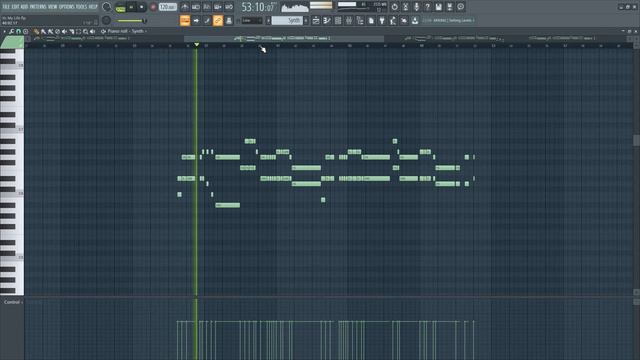Click the master pitch knob
This screenshot has height=360, width=640.
click(x=106, y=20)
